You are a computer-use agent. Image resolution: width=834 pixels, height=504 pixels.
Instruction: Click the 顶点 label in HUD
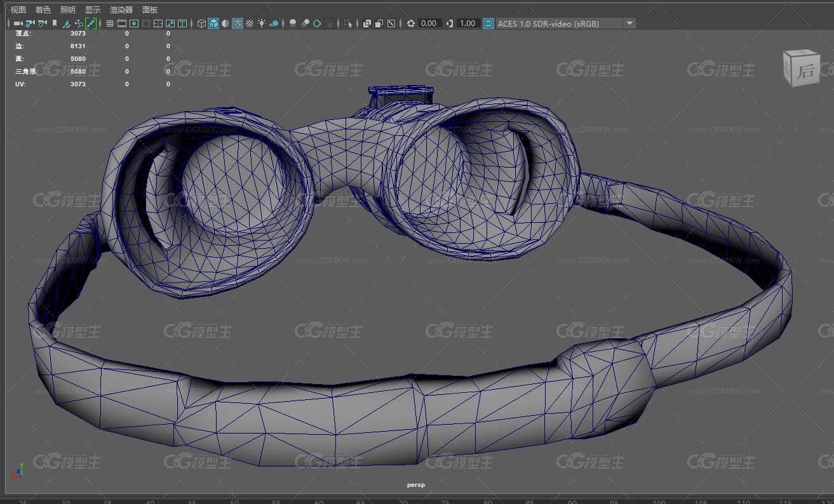[x=23, y=33]
